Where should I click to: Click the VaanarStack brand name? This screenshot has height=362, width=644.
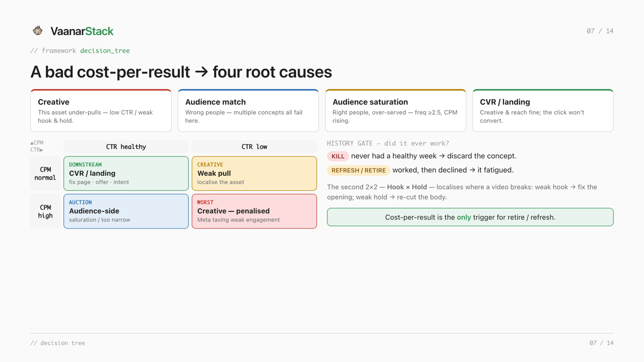coord(82,31)
